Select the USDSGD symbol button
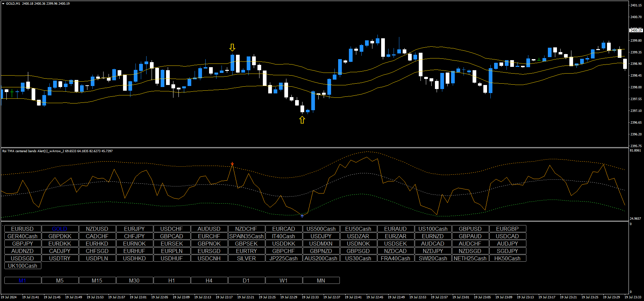This screenshot has height=301, width=644. [x=23, y=258]
